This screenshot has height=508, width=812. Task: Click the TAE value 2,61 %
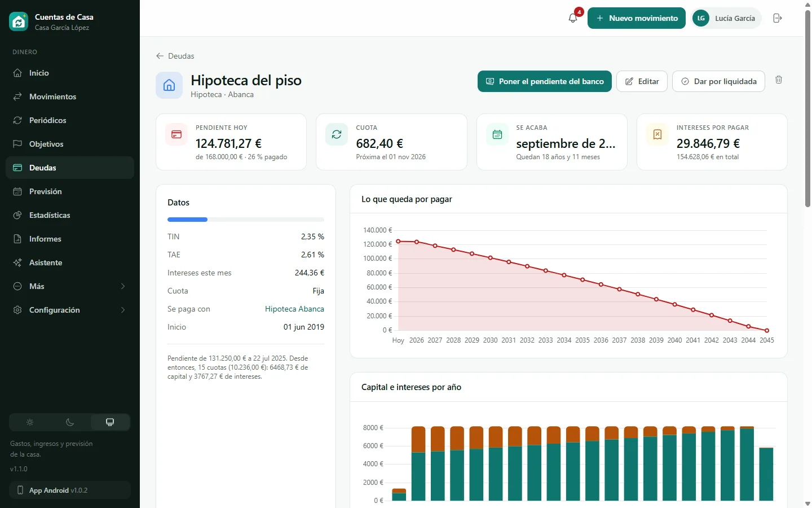click(312, 255)
